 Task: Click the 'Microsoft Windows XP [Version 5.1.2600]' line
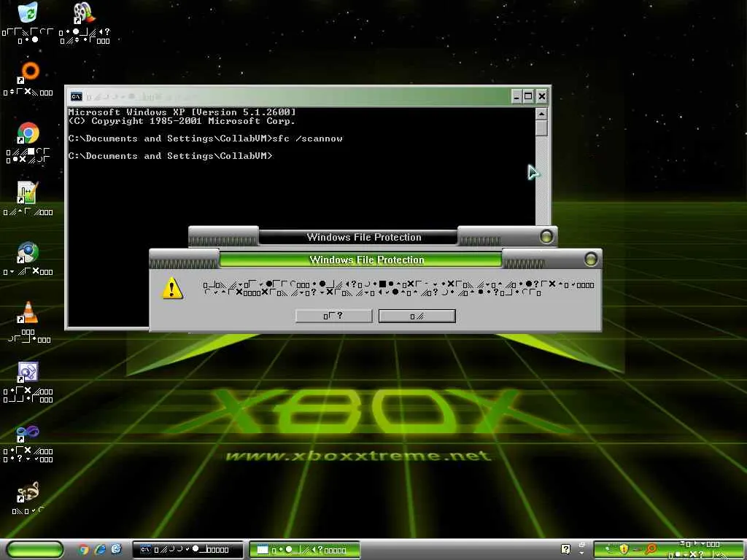click(x=182, y=112)
